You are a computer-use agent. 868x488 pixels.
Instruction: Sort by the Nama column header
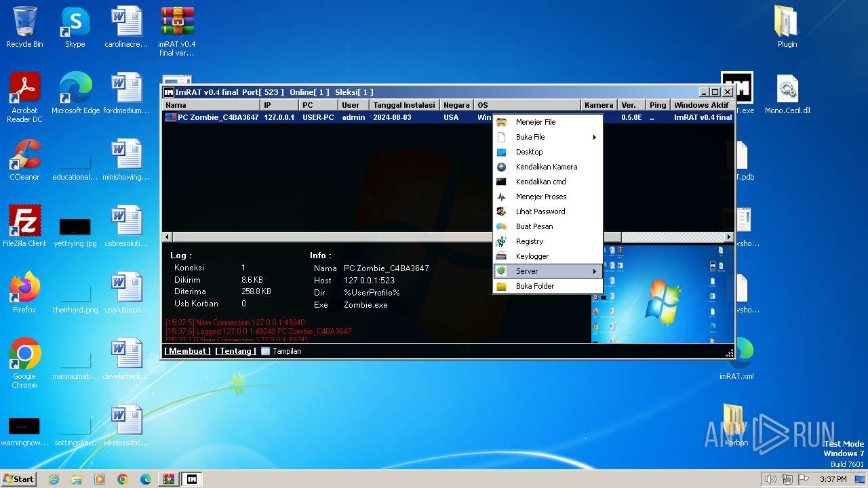[x=212, y=105]
